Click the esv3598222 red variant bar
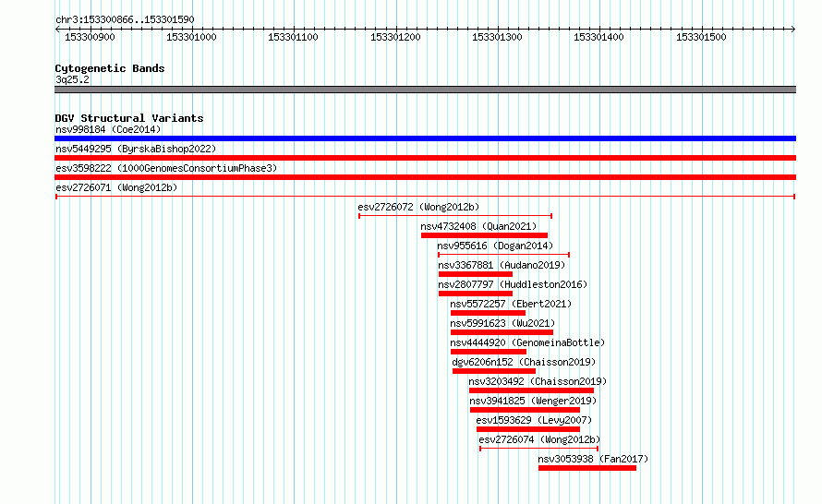The height and width of the screenshot is (504, 822). (425, 177)
